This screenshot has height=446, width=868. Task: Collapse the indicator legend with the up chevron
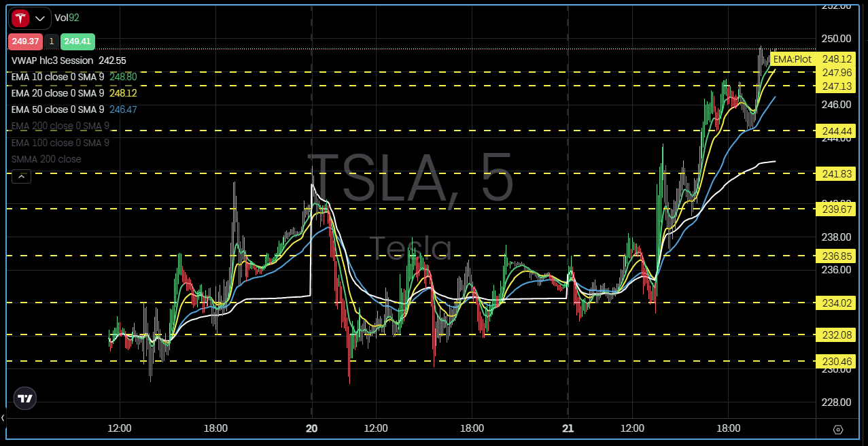21,177
